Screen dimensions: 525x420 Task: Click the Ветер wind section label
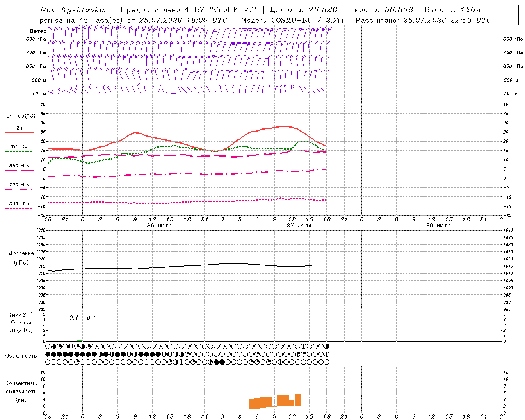tap(38, 31)
